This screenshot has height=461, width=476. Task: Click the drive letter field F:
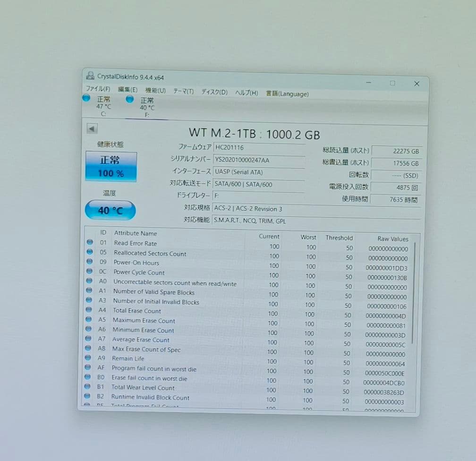pyautogui.click(x=259, y=196)
